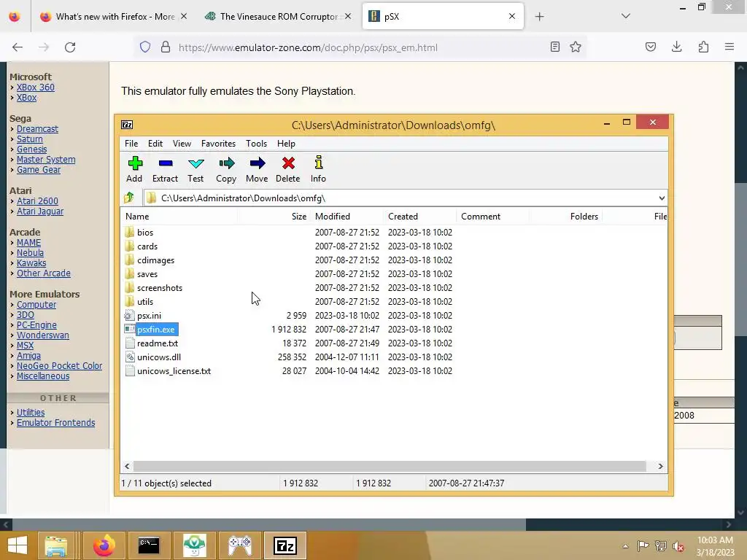Click the tracking protection shield icon
Image resolution: width=747 pixels, height=560 pixels.
(145, 47)
